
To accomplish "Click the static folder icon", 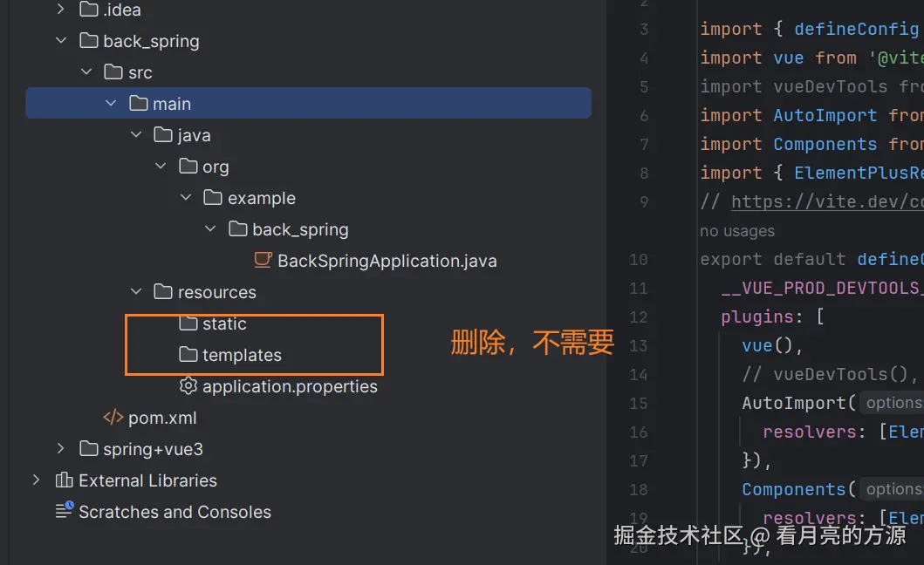I will coord(188,323).
